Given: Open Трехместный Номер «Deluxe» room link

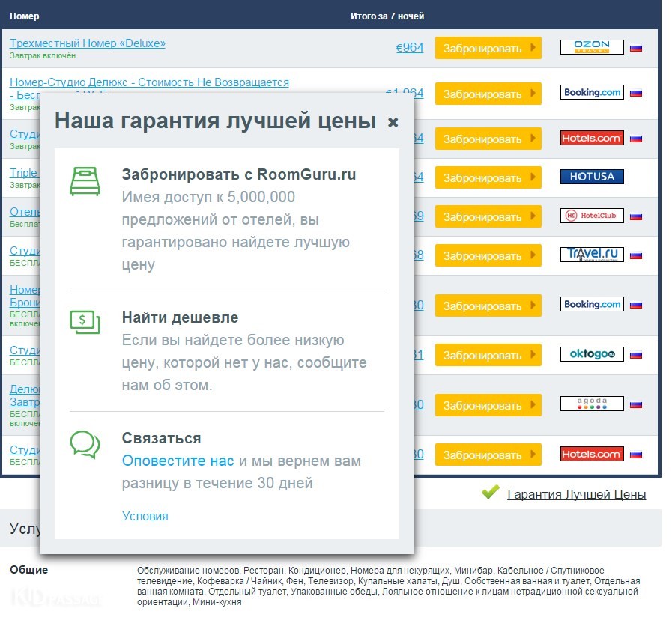Looking at the screenshot, I should click(x=88, y=43).
